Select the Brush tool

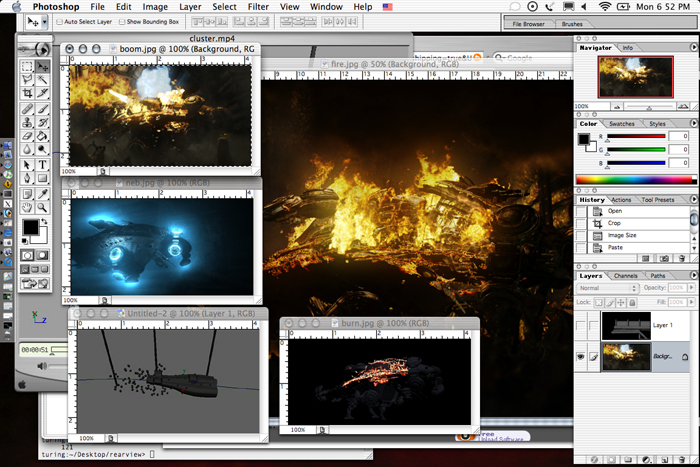[x=42, y=108]
